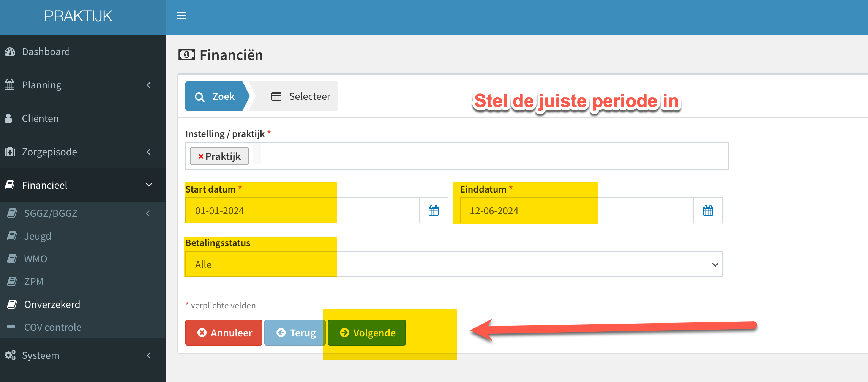Screen dimensions: 868x382
Task: Click the Annuleer button
Action: pyautogui.click(x=224, y=333)
